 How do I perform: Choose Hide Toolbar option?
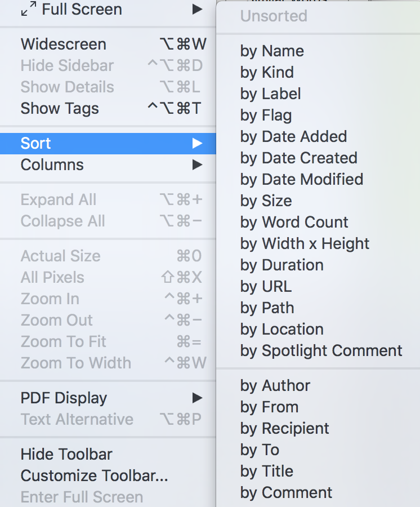[108, 454]
